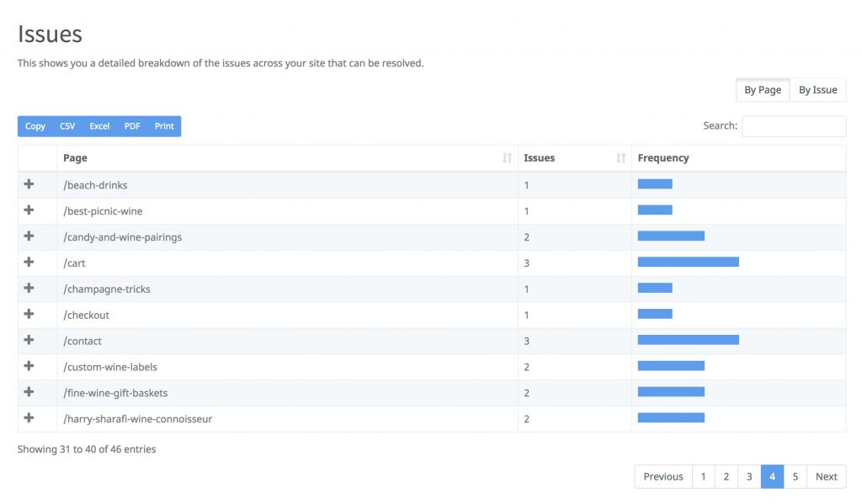
Task: Go to the Previous results page
Action: [x=663, y=477]
